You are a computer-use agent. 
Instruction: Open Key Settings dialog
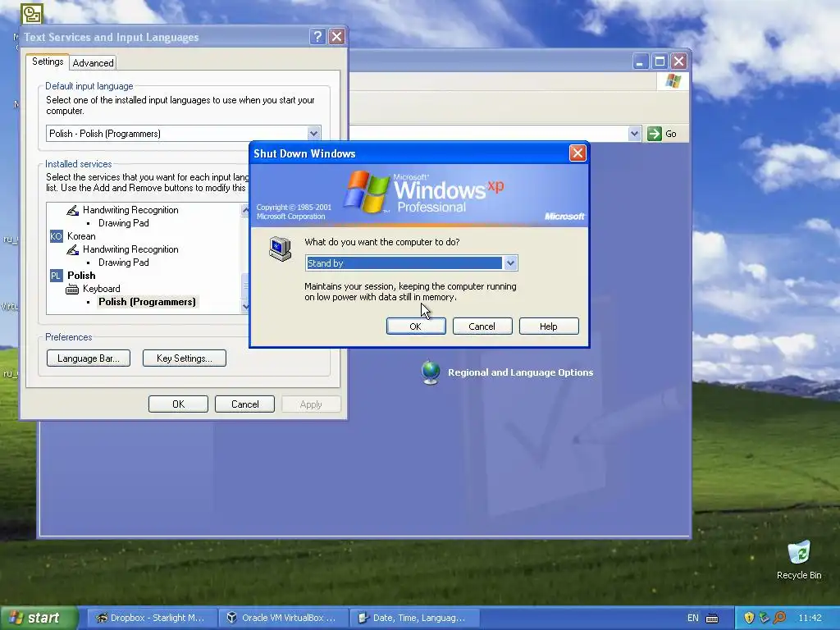tap(185, 358)
